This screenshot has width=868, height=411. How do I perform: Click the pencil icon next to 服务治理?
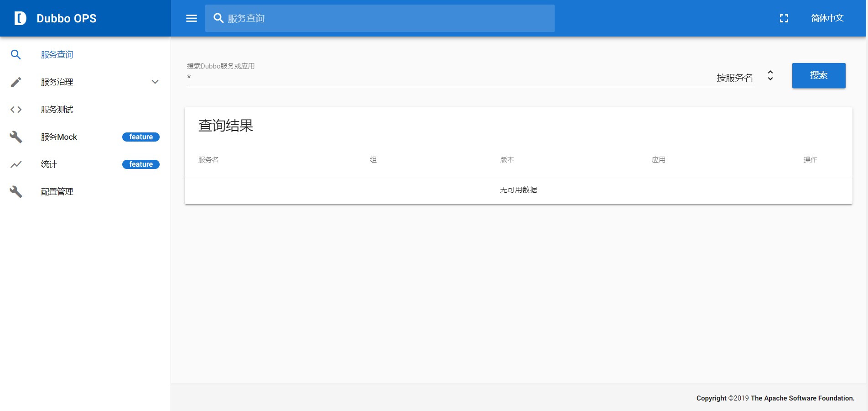pos(16,82)
